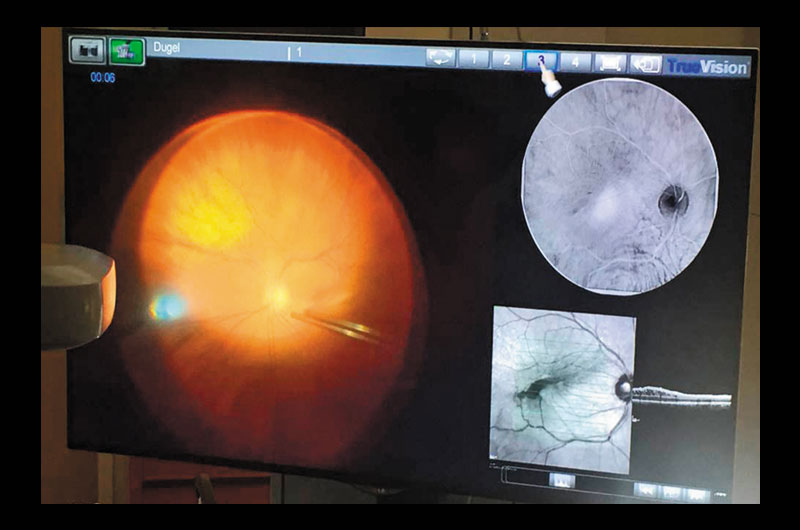
Task: Click the square fundus image at the lower right
Action: [561, 389]
